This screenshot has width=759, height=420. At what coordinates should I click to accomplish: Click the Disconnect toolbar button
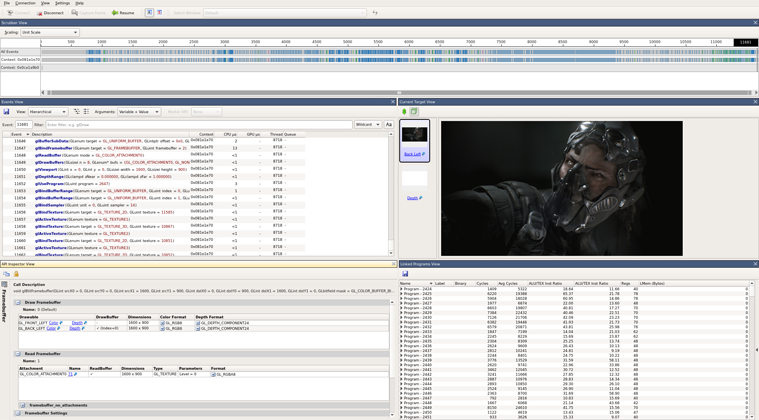50,13
